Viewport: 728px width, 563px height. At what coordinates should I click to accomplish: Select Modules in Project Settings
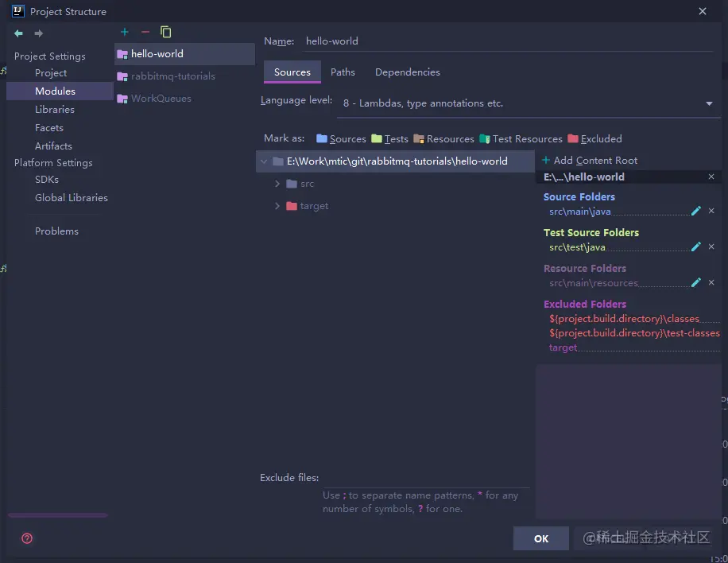tap(60, 91)
